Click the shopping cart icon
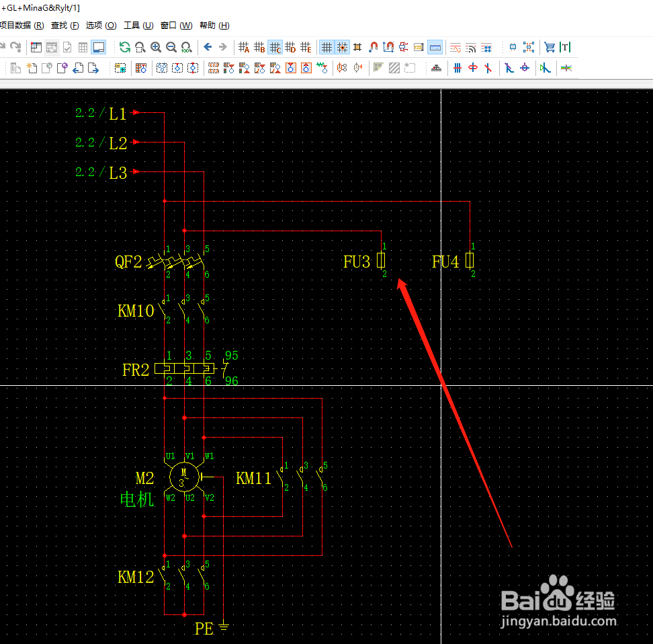This screenshot has width=653, height=644. [x=550, y=47]
